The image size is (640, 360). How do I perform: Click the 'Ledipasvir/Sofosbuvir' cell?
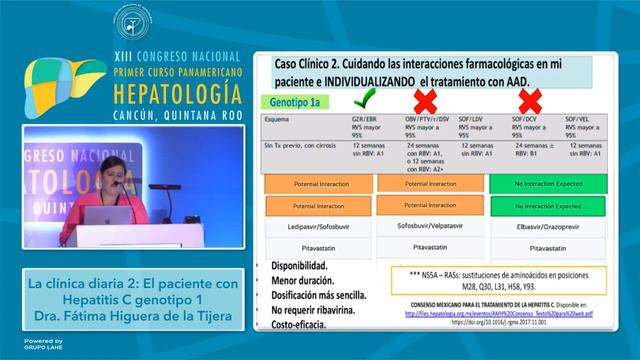(x=318, y=227)
